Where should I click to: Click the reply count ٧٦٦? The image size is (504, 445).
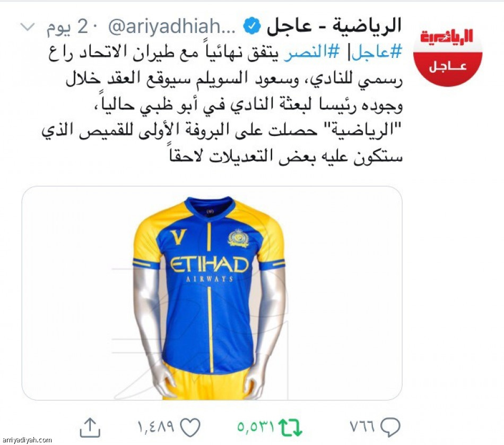pyautogui.click(x=362, y=427)
